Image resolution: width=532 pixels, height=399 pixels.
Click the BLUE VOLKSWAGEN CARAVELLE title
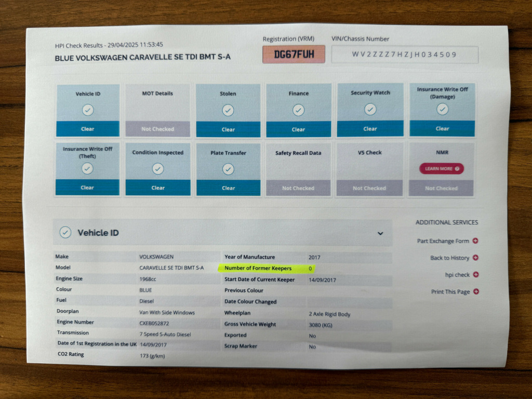point(143,57)
